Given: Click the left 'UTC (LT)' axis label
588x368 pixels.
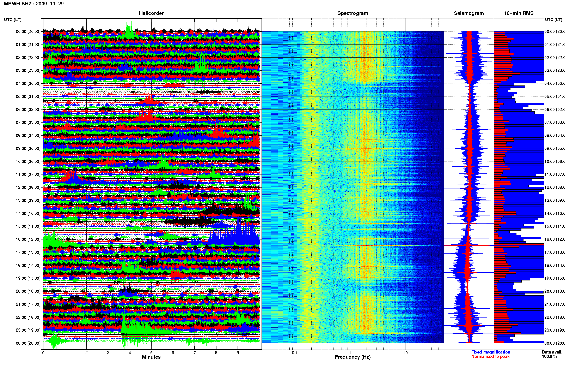Looking at the screenshot, I should click(13, 19).
